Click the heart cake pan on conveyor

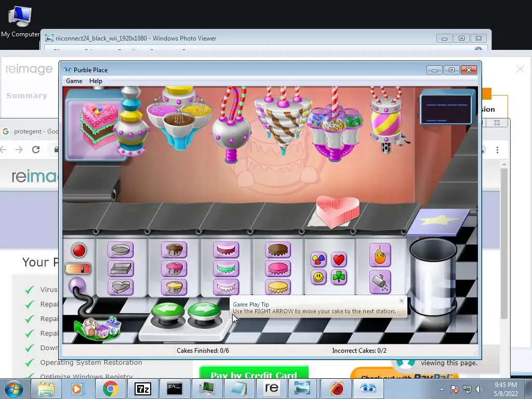338,212
